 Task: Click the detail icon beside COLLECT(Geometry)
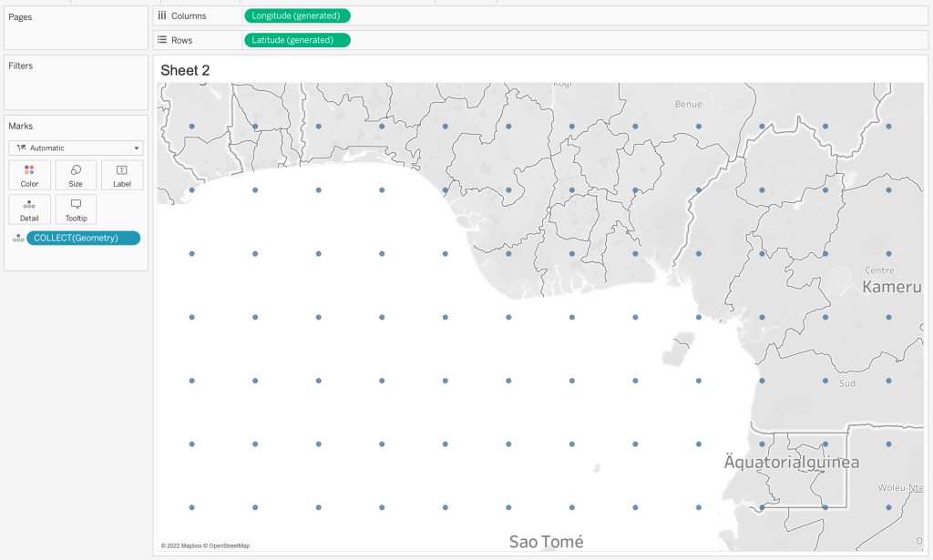(x=18, y=239)
